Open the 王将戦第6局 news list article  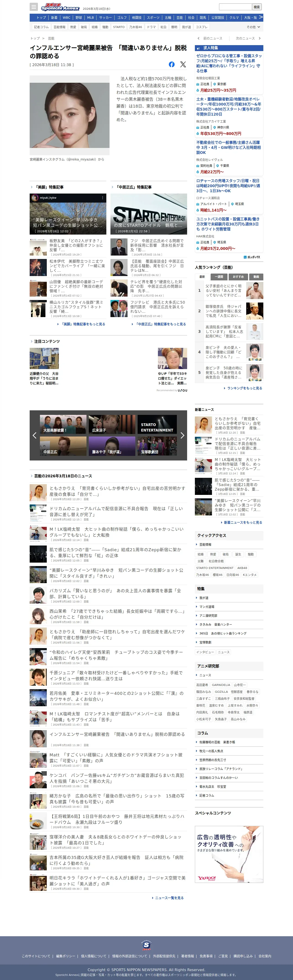[x=108, y=821]
